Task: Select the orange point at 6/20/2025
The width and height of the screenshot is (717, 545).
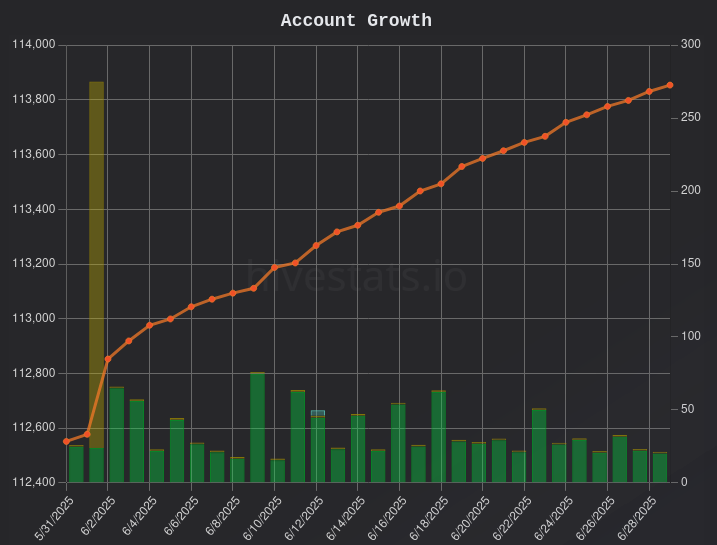Action: [482, 158]
